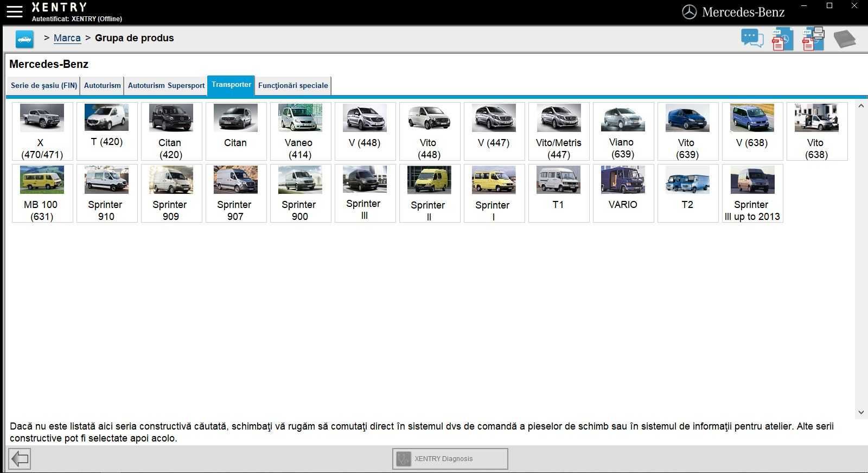Switch to Autoturism Supersport tab

click(x=166, y=86)
